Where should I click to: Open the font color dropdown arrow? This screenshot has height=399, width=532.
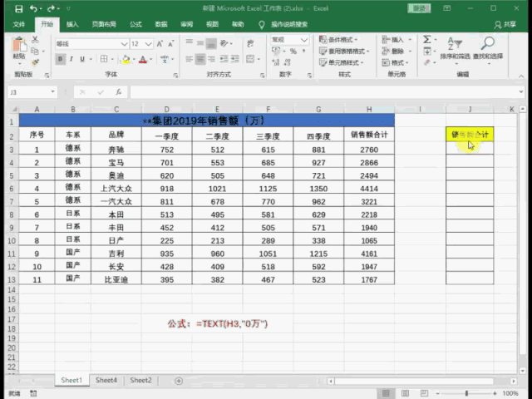(151, 59)
